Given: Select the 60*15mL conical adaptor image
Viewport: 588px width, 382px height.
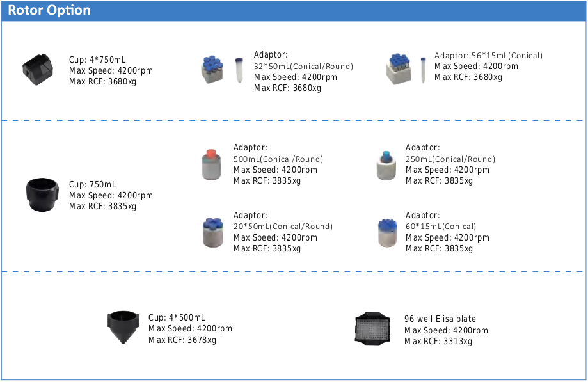Looking at the screenshot, I should coord(387,233).
